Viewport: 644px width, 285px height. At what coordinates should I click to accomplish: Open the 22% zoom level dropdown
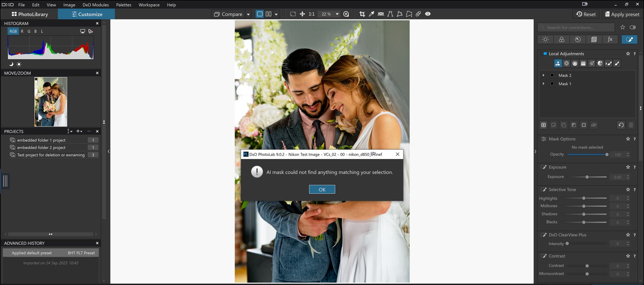click(x=337, y=14)
